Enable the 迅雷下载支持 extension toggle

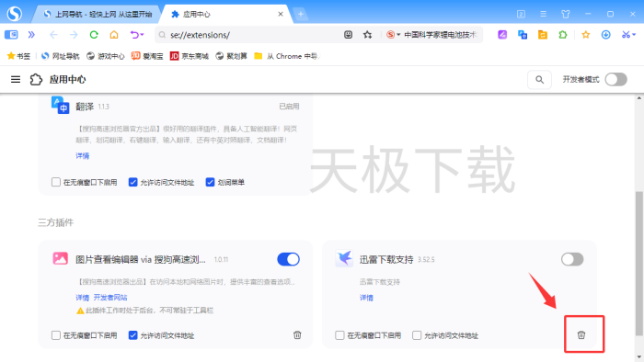pyautogui.click(x=572, y=259)
